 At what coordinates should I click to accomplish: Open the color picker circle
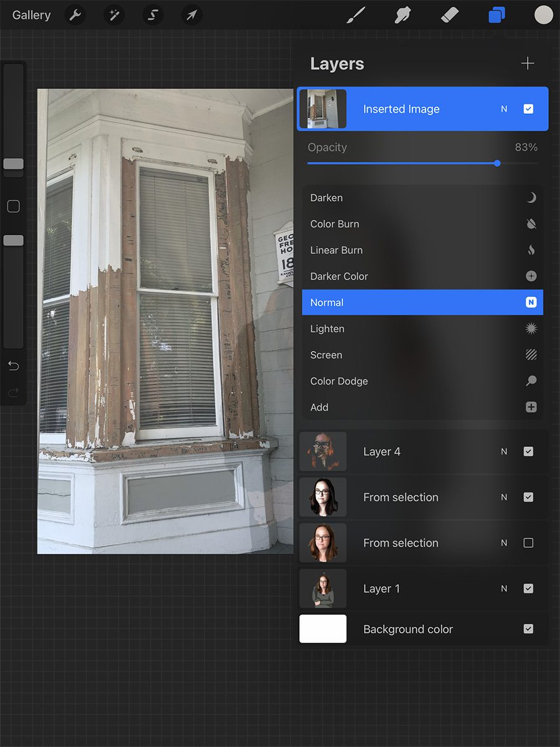[543, 15]
